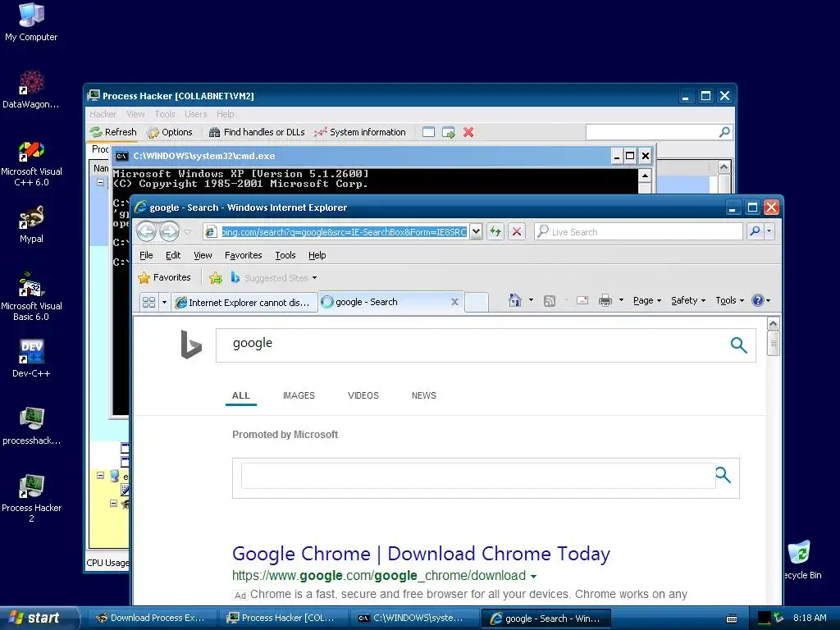Click Refresh in Process Hacker toolbar

[113, 132]
